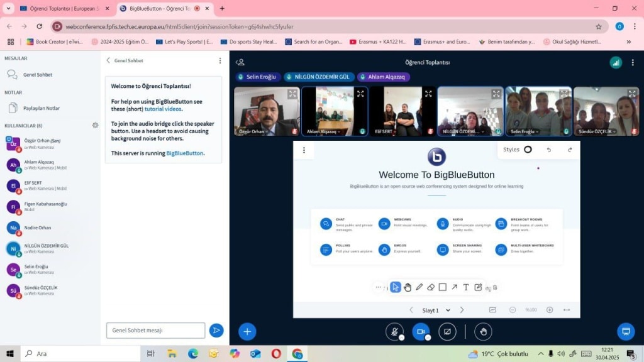The height and width of the screenshot is (362, 644).
Task: Open connection status indicator
Action: click(616, 62)
